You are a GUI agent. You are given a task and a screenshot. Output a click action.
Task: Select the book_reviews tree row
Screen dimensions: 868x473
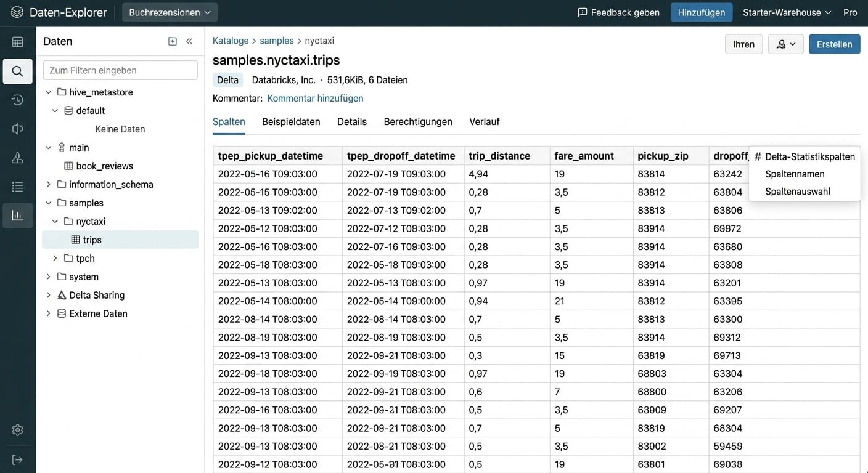coord(120,166)
